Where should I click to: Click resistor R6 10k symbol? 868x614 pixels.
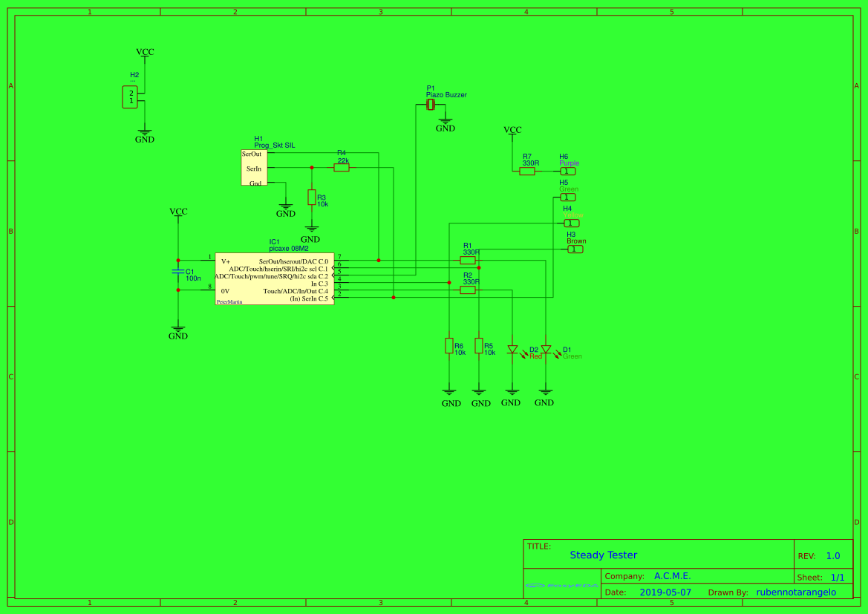449,345
